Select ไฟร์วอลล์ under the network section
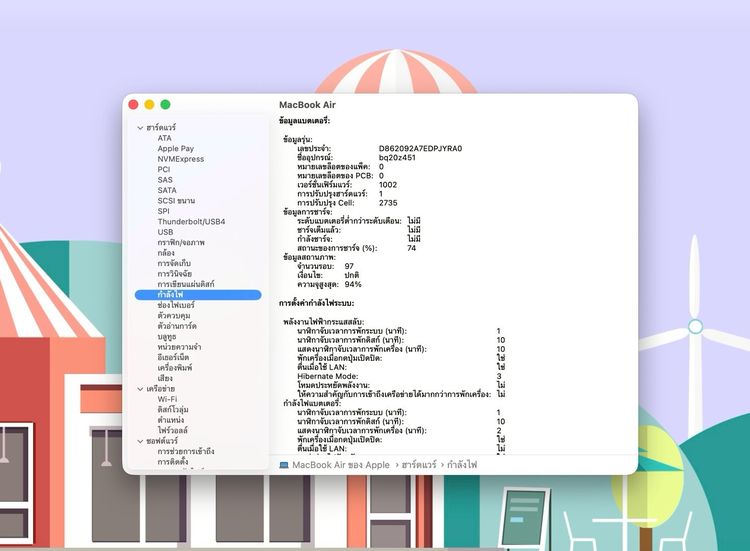750x551 pixels. tap(173, 429)
